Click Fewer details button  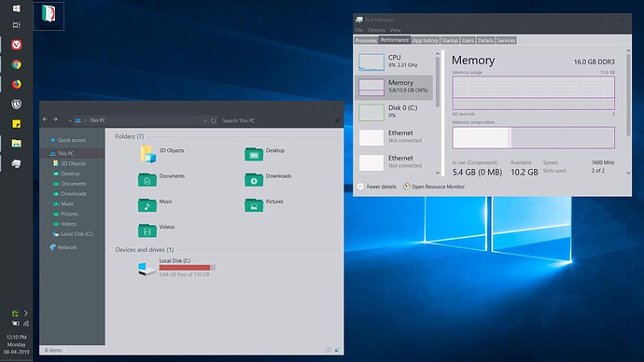377,187
